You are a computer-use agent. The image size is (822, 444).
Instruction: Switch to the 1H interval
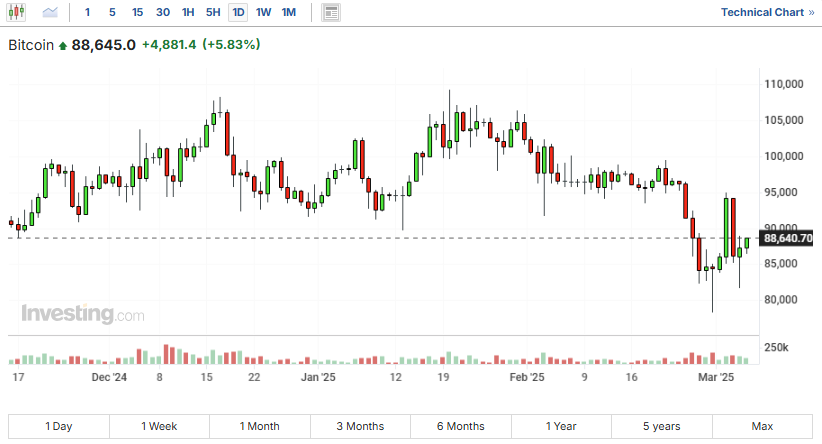pos(188,12)
